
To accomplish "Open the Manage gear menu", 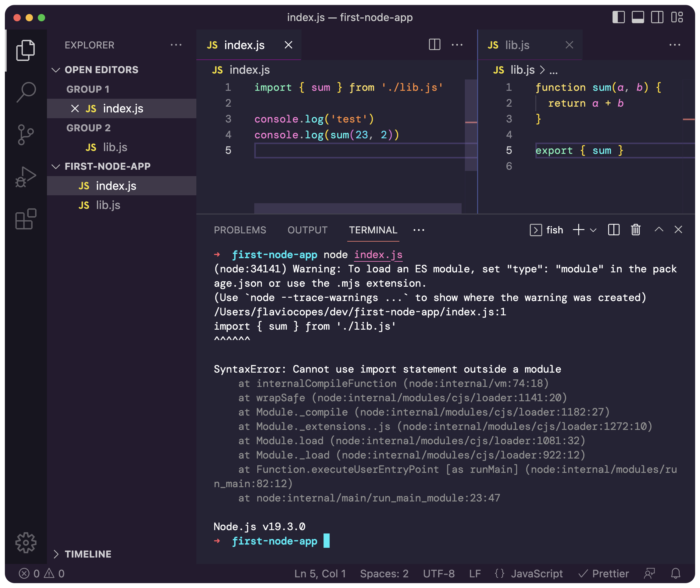I will click(x=26, y=542).
